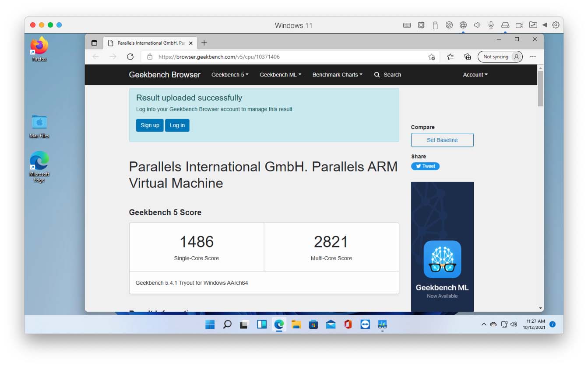Open the Parallels network globe icon
This screenshot has height=366, width=588.
pyautogui.click(x=463, y=25)
